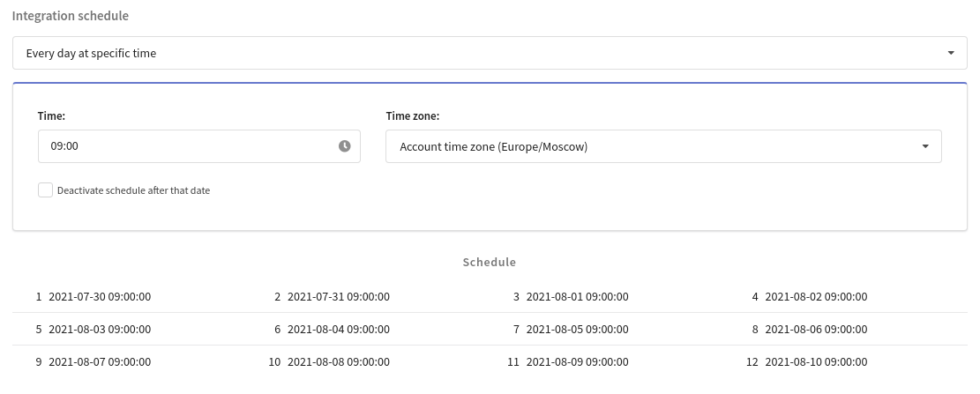Click the Integration schedule label
This screenshot has width=980, height=394.
pos(71,16)
